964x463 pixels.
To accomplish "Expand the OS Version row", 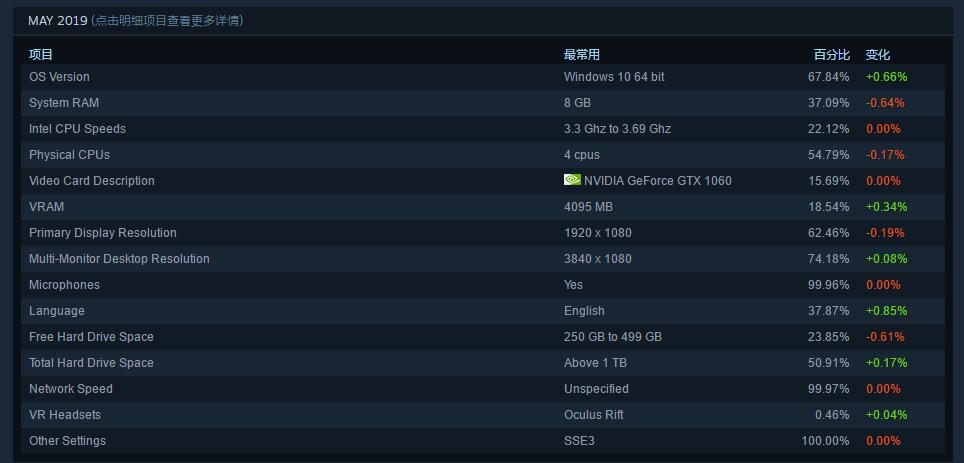I will 483,77.
